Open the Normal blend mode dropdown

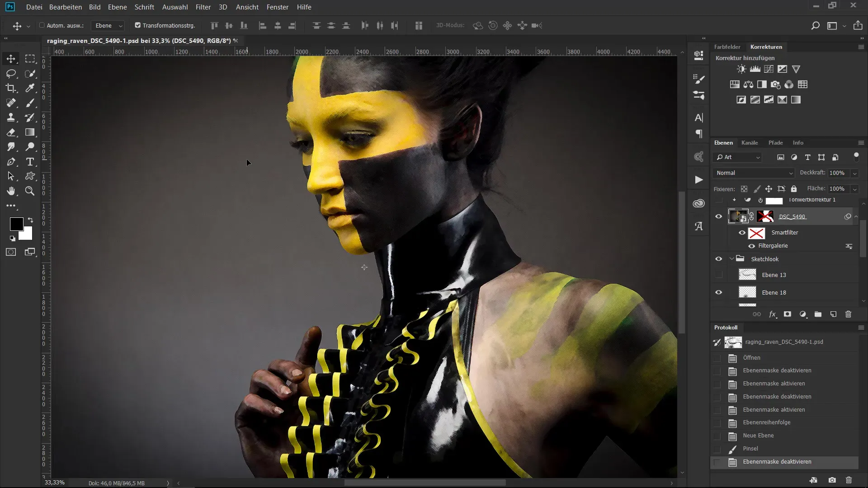coord(754,173)
